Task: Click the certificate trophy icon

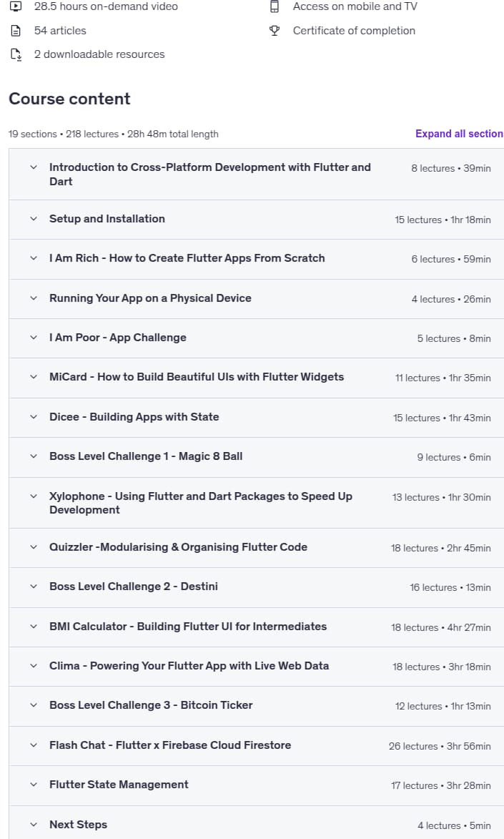Action: 275,31
